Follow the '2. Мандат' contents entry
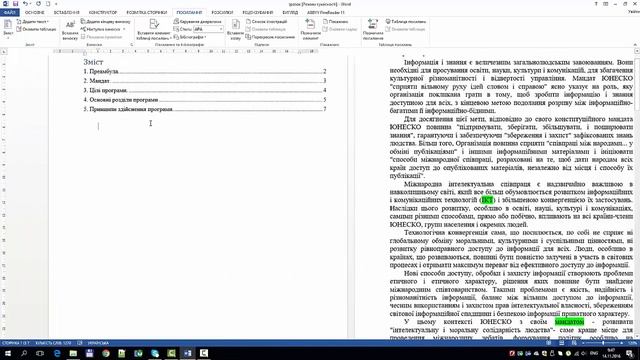This screenshot has height=360, width=640. pos(205,81)
